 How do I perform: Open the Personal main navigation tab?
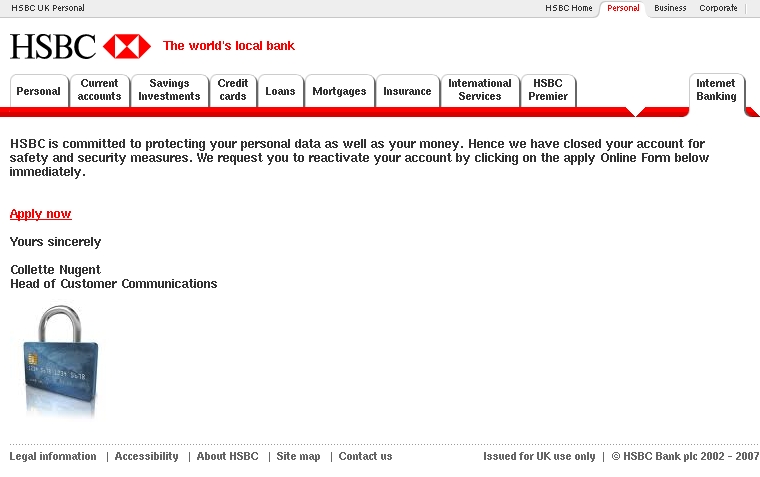point(38,91)
